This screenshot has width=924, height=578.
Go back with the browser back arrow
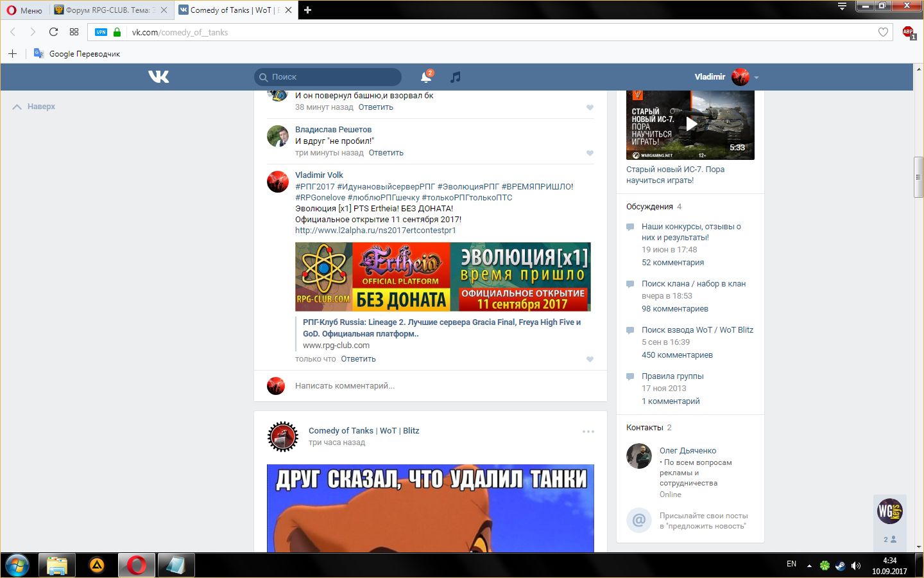(13, 32)
